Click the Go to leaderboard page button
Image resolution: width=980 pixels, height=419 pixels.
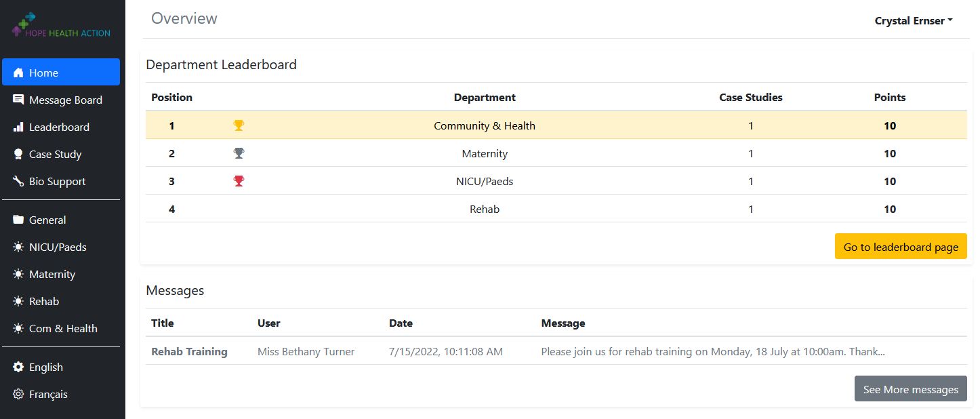[901, 247]
